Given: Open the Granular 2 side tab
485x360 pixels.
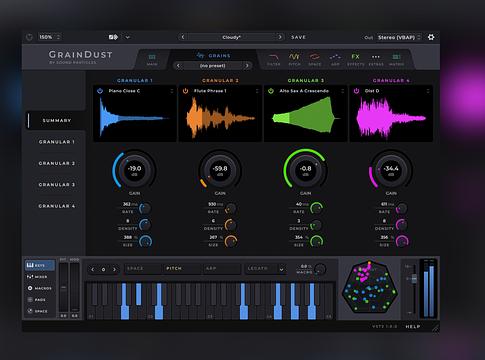Looking at the screenshot, I should click(56, 163).
